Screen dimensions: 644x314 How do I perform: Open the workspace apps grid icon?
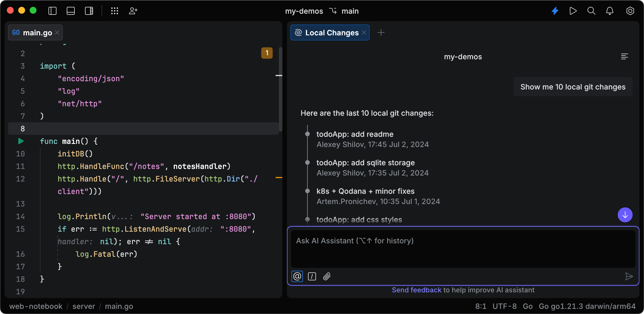pos(115,11)
